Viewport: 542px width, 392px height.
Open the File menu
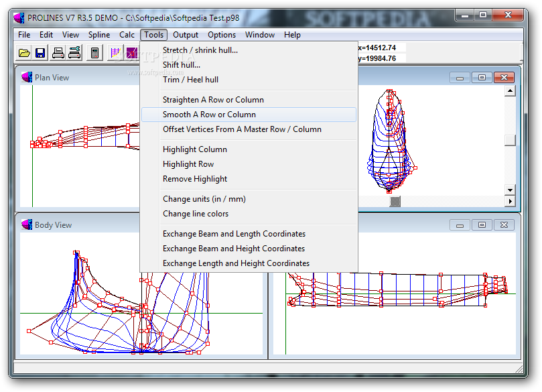pyautogui.click(x=24, y=35)
